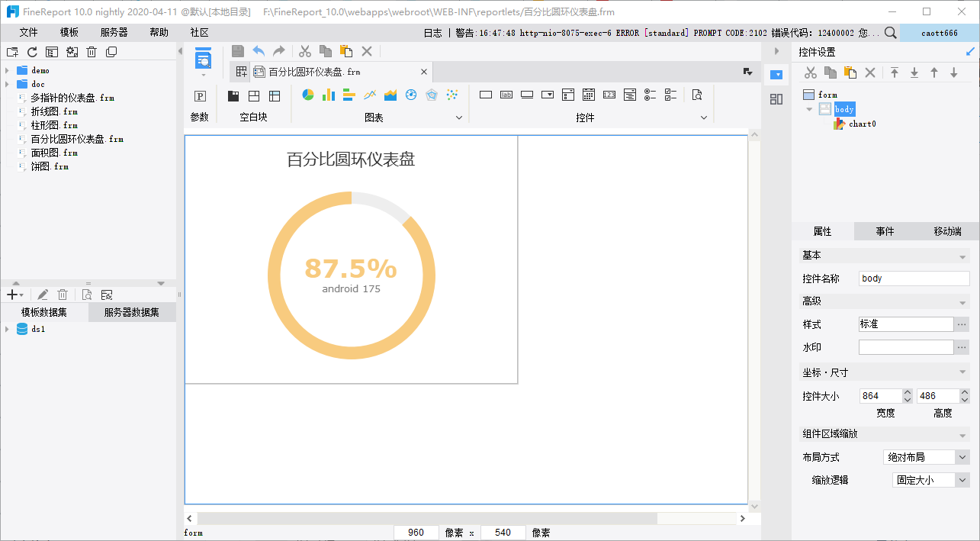Screen dimensions: 980x541
Task: Insert a parameter panel with the P icon
Action: point(200,96)
